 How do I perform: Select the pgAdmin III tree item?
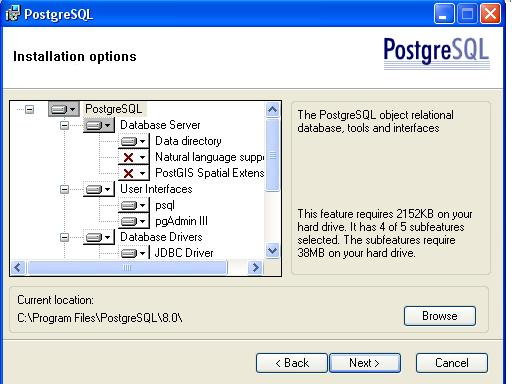click(181, 221)
